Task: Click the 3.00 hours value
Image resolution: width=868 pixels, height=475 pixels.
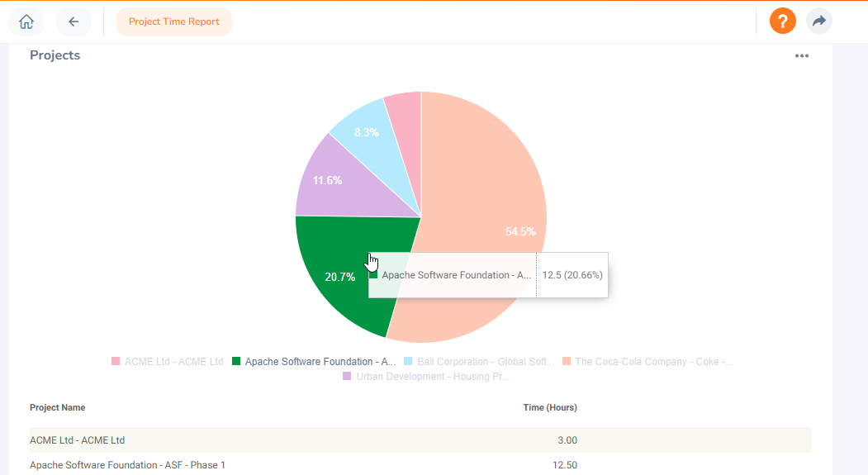Action: [567, 440]
